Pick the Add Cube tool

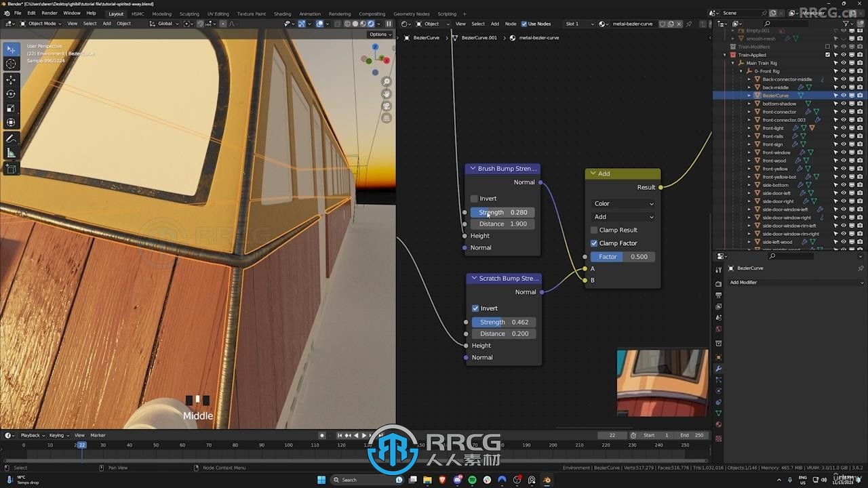[x=11, y=169]
